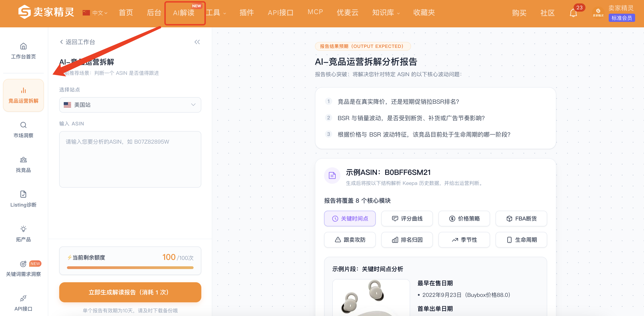Open API接口 plug icon in sidebar
This screenshot has width=644, height=316.
tap(23, 298)
